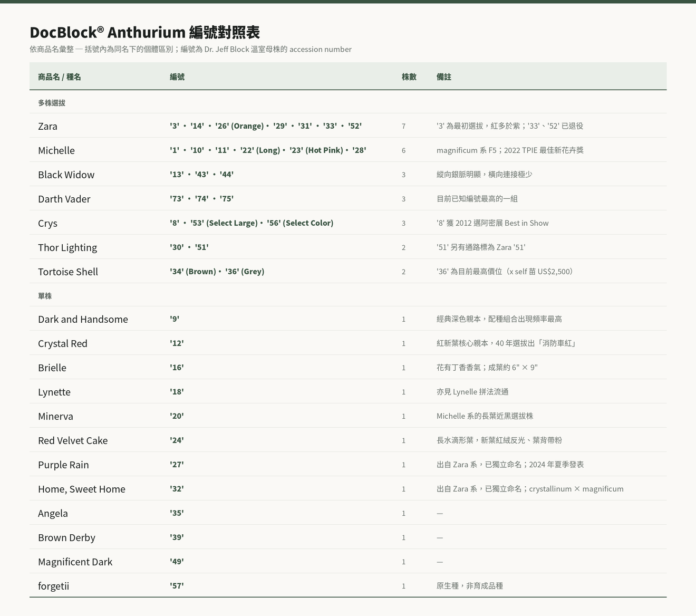Image resolution: width=696 pixels, height=616 pixels.
Task: Select the 'Zara' row name
Action: point(47,126)
